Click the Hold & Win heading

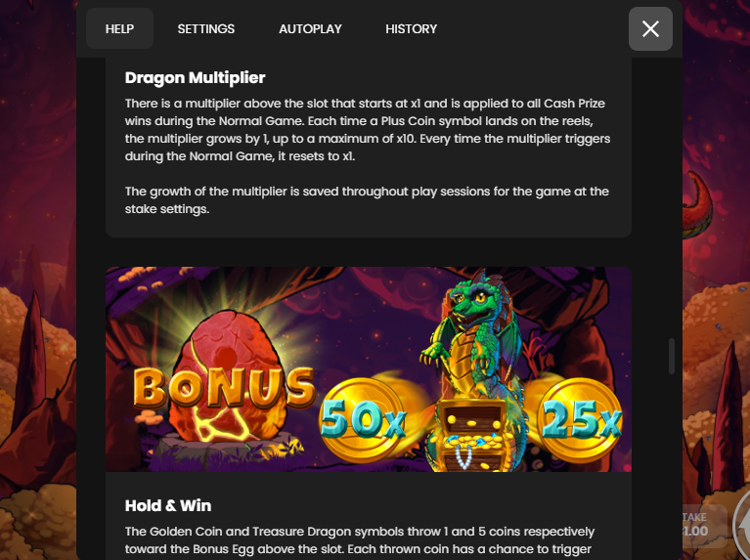(168, 505)
